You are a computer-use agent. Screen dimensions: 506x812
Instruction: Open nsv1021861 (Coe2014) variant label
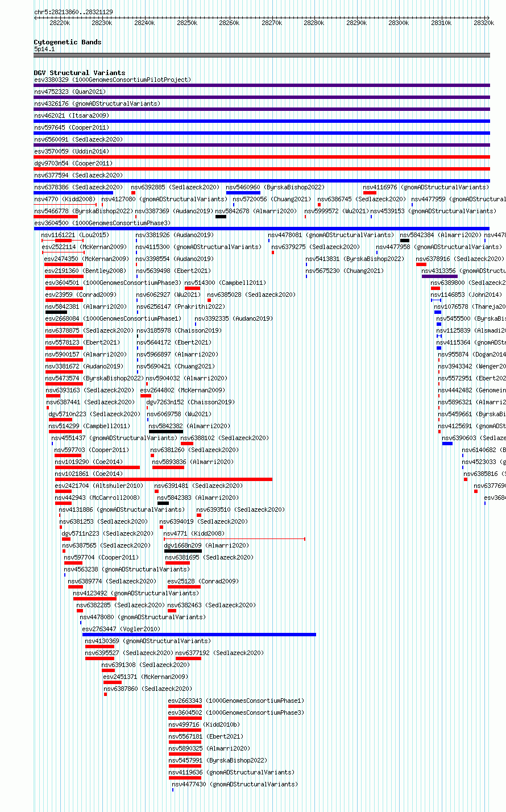tap(89, 474)
